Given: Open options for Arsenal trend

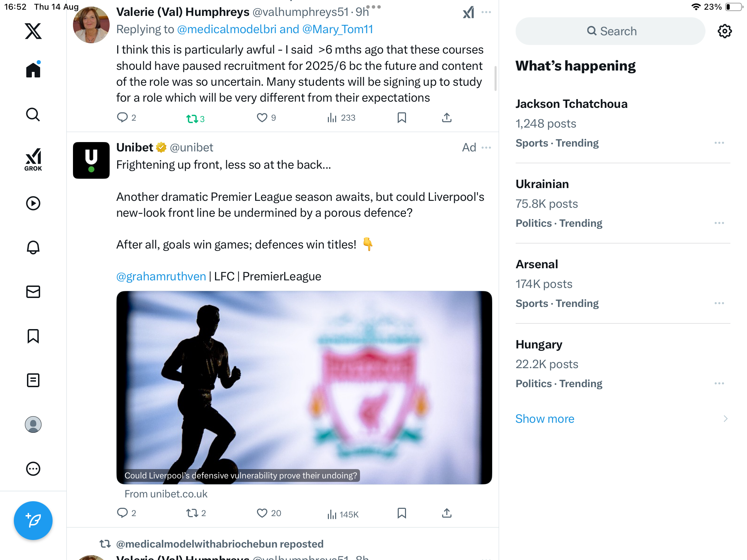Looking at the screenshot, I should 719,303.
